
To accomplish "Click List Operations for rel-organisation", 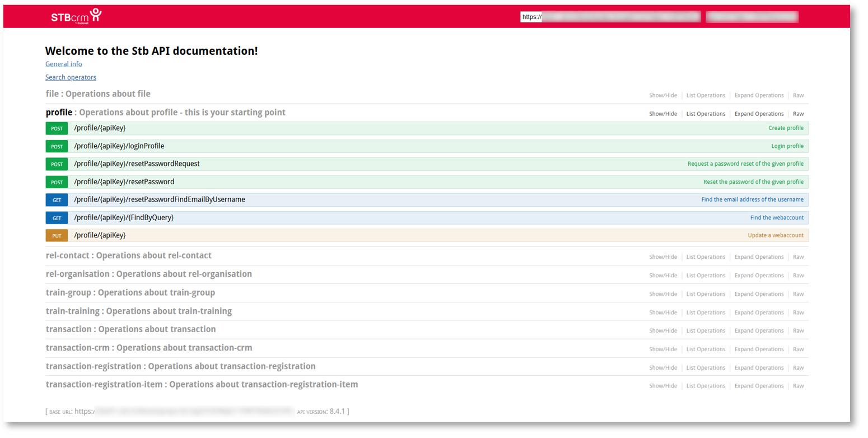I will 706,276.
